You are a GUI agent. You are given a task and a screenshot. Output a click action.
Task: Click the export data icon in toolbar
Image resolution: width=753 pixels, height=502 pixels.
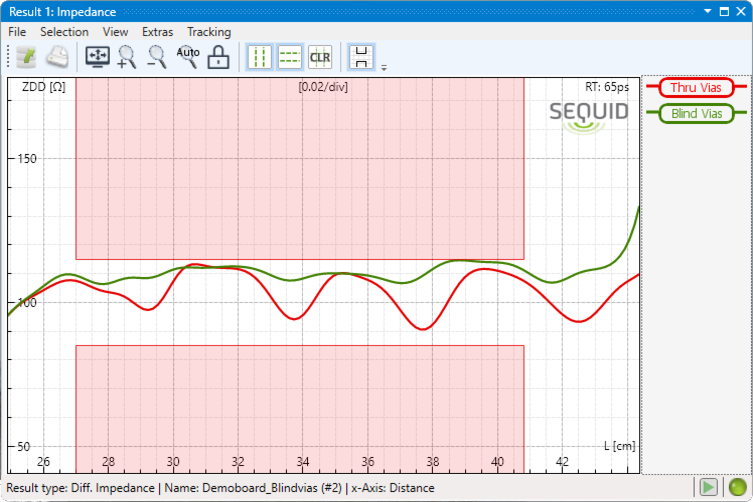24,57
